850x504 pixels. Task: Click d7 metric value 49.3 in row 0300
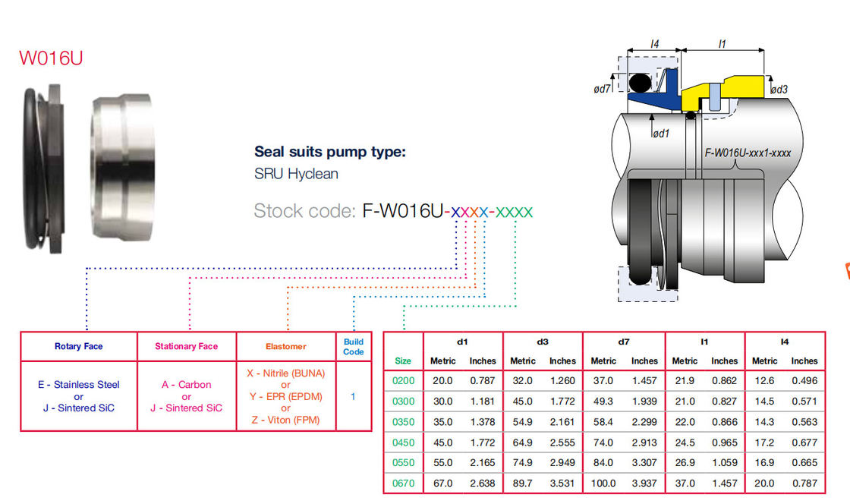pyautogui.click(x=603, y=402)
